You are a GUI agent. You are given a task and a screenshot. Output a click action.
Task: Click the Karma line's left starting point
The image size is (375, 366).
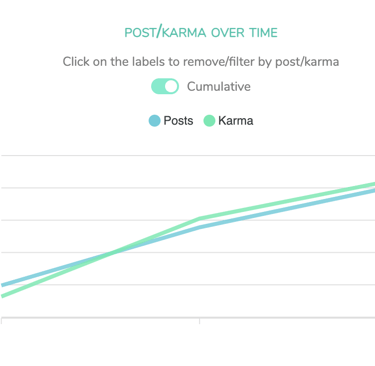(x=2, y=296)
